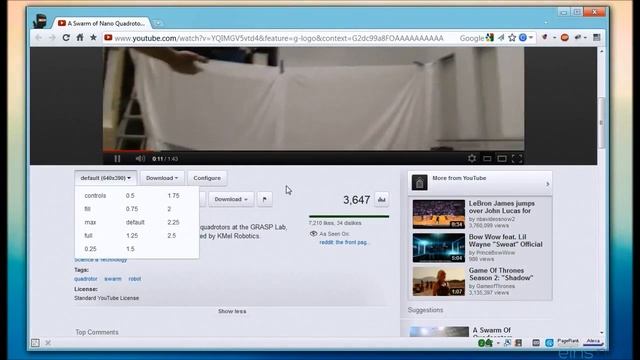Open the reddit: the front page link

[344, 242]
